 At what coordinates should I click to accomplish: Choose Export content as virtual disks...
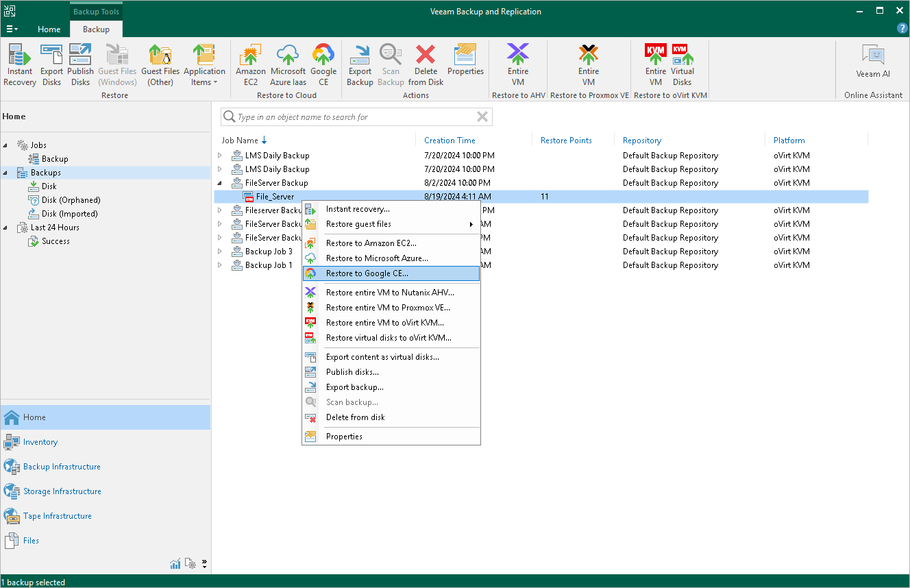[x=391, y=357]
